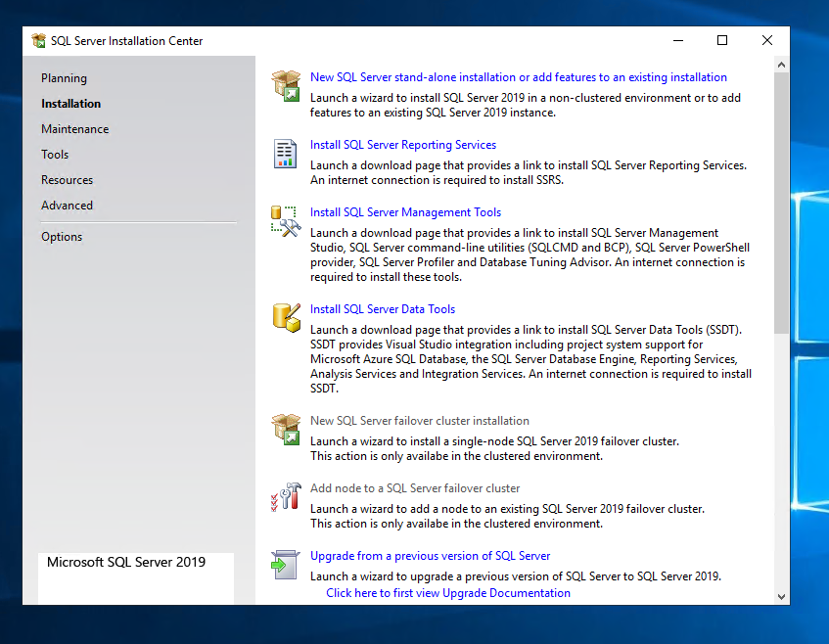Click Install SQL Server Management Tools link
Screen dimensions: 829x644
click(x=405, y=212)
